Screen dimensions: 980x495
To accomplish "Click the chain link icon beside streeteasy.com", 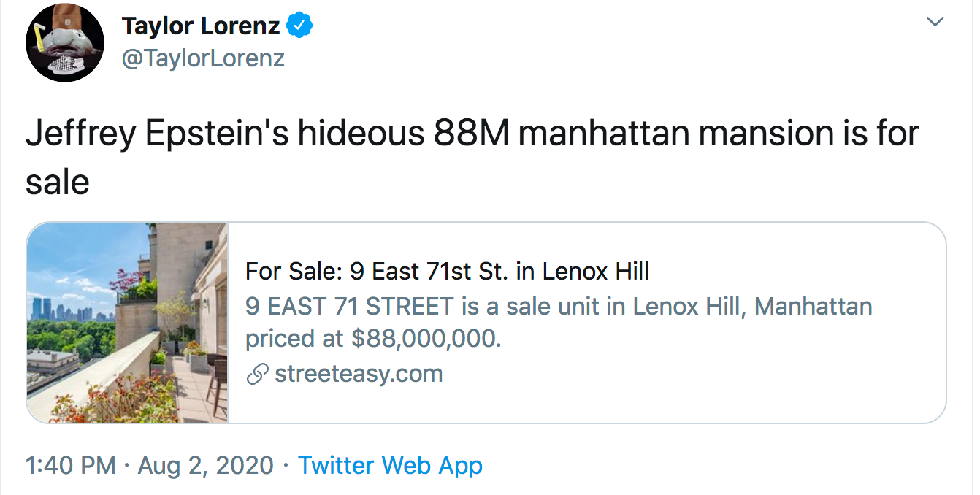I will click(257, 375).
